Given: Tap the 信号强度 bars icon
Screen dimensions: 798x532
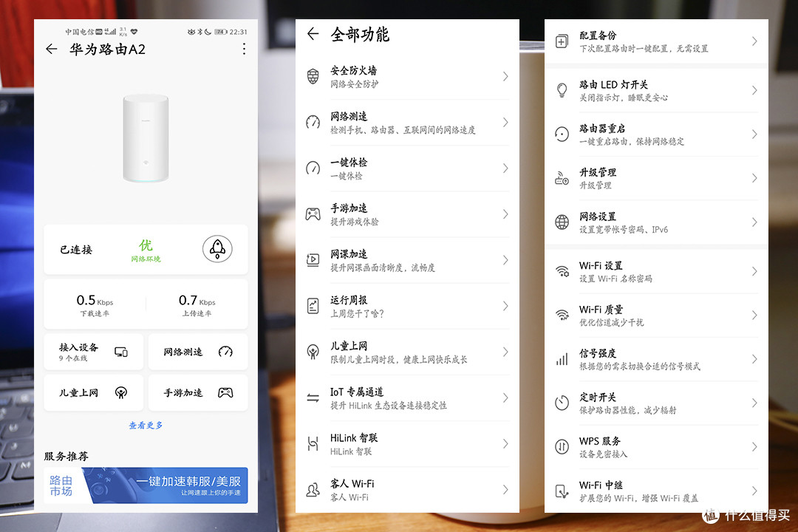Looking at the screenshot, I should click(x=562, y=359).
